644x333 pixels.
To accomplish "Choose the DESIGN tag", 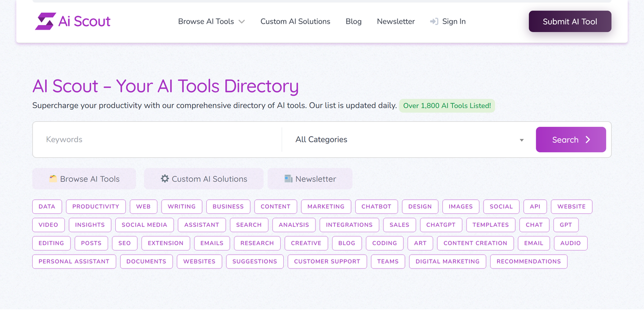I will point(420,206).
